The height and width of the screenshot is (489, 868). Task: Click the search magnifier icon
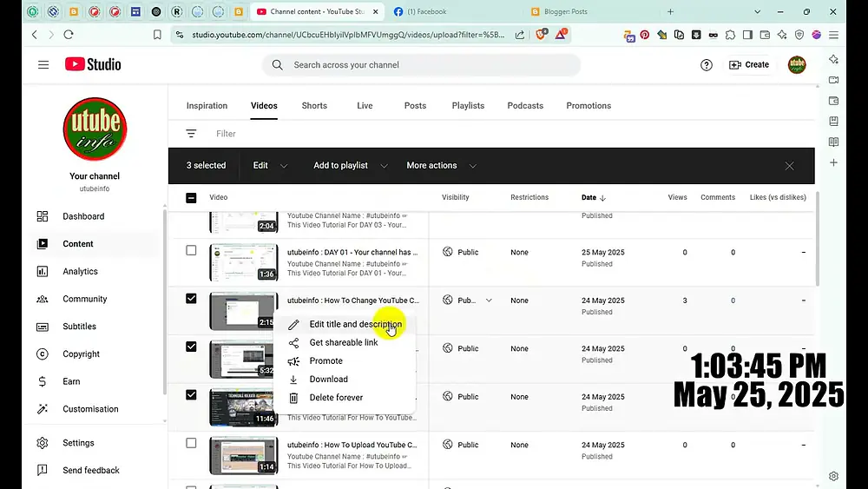point(278,65)
